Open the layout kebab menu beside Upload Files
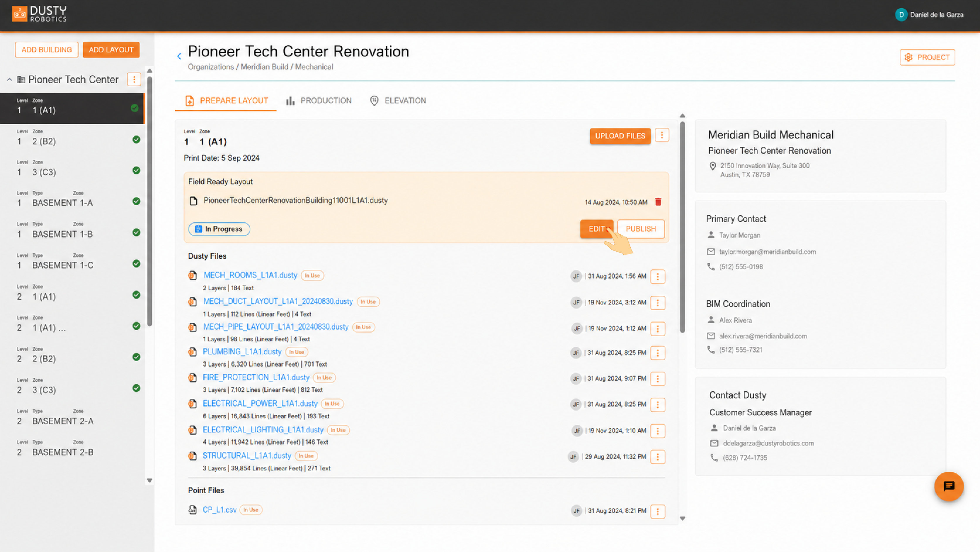 (662, 135)
